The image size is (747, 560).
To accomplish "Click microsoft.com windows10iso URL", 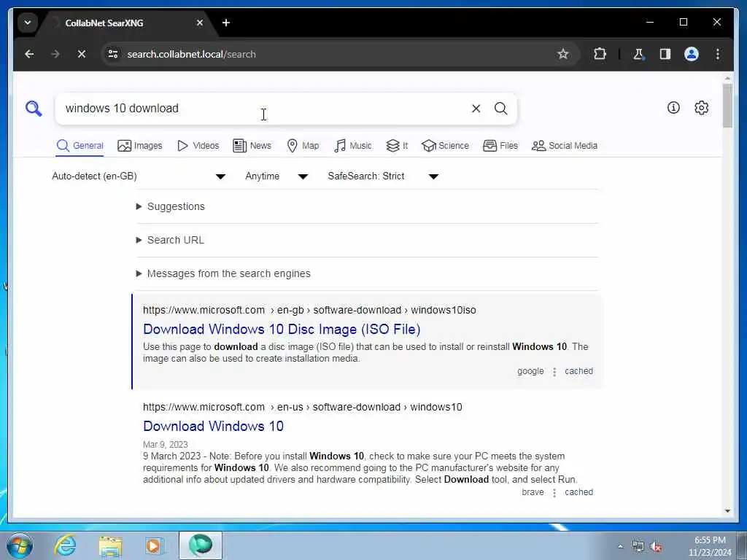I will [x=309, y=310].
